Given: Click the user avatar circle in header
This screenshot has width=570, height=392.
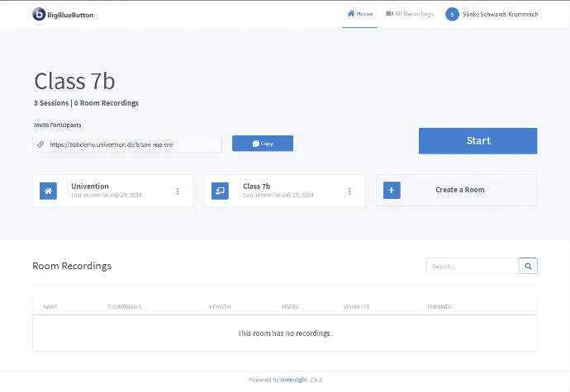Looking at the screenshot, I should (x=452, y=14).
